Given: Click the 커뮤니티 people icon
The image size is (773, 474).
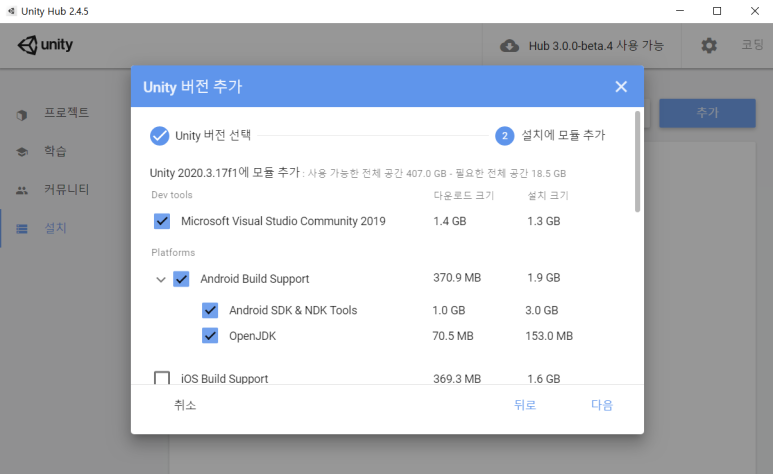Looking at the screenshot, I should (22, 190).
